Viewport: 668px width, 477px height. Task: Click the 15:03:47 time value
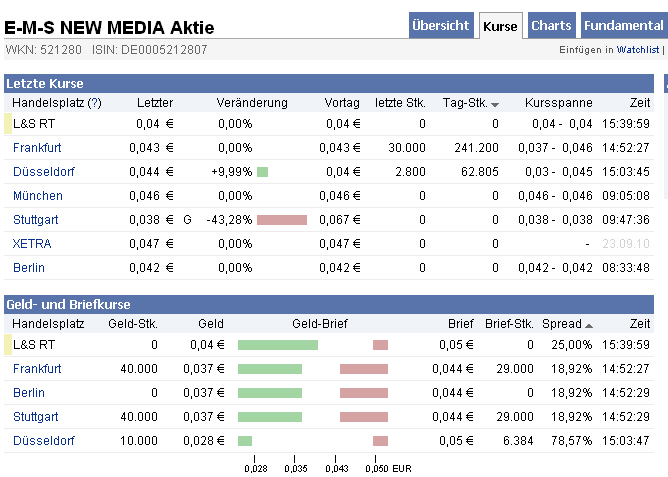click(x=626, y=441)
